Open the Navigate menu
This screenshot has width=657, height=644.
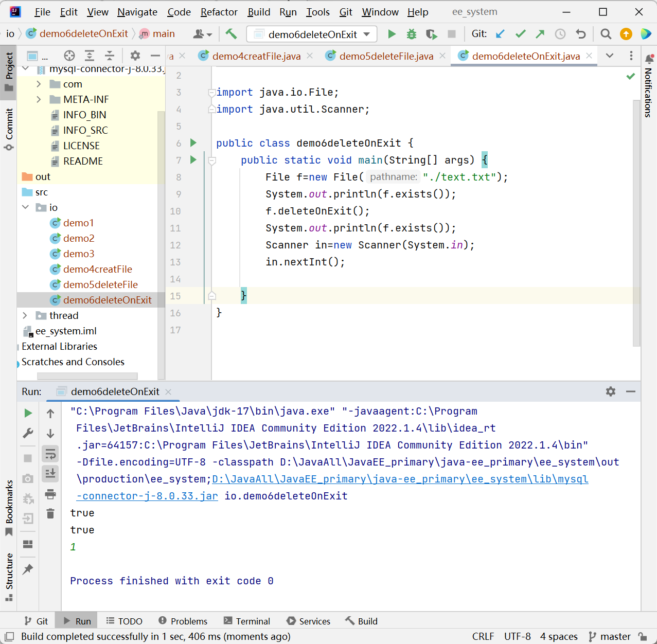[x=137, y=12]
